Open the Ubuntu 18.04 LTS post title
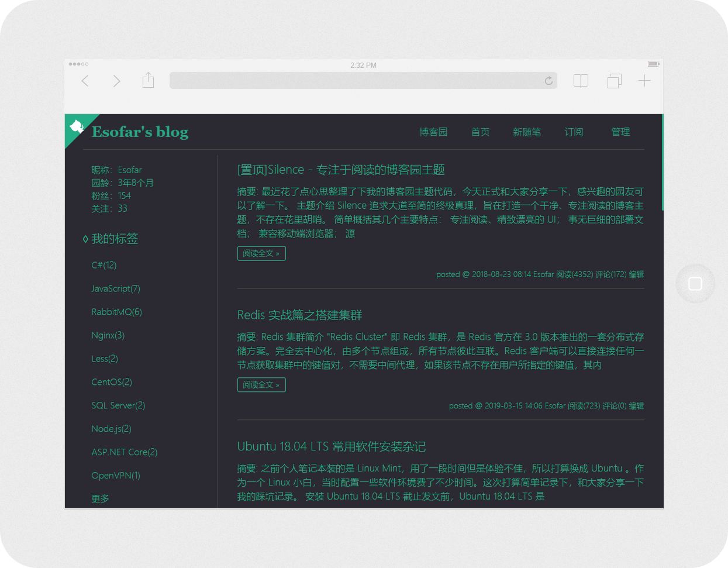 tap(332, 446)
